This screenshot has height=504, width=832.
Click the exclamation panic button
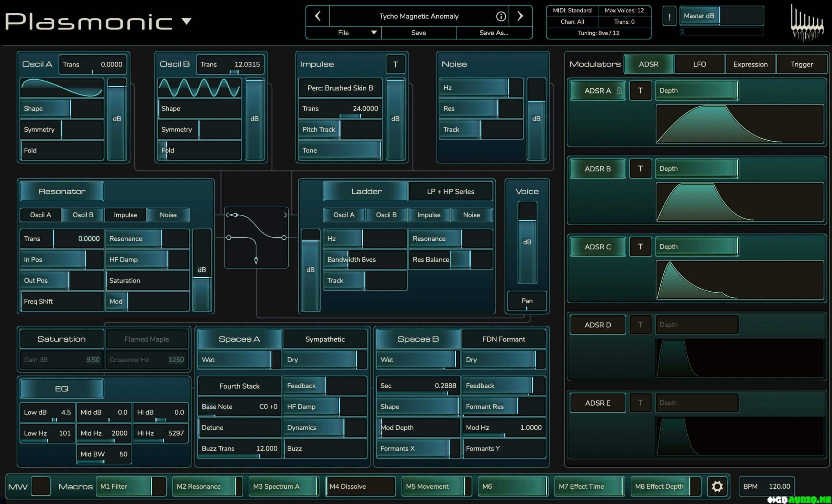click(x=669, y=16)
